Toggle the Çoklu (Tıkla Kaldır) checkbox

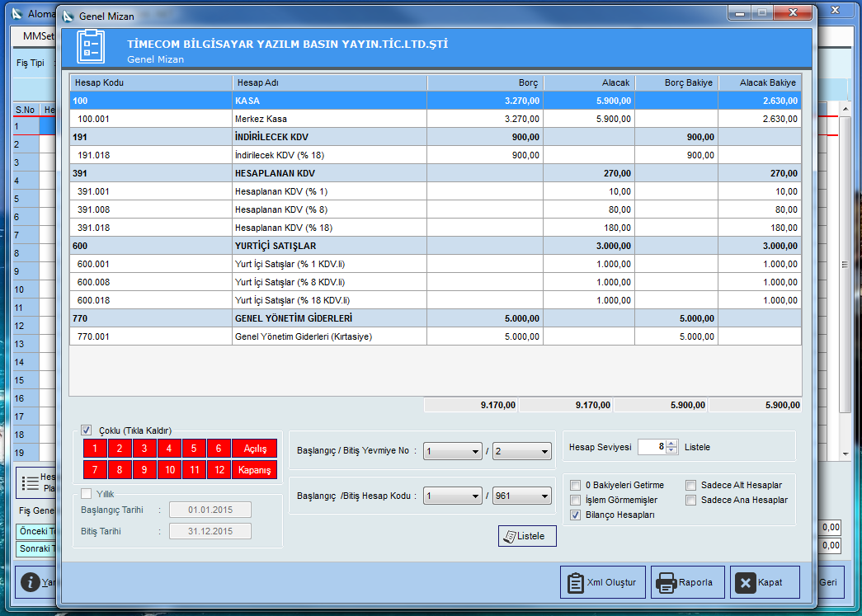(87, 430)
